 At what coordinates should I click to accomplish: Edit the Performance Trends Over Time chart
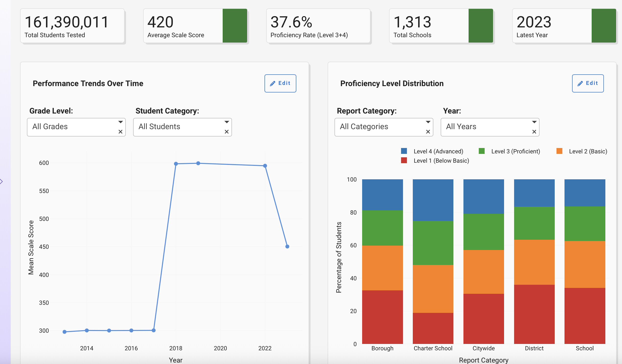click(280, 83)
